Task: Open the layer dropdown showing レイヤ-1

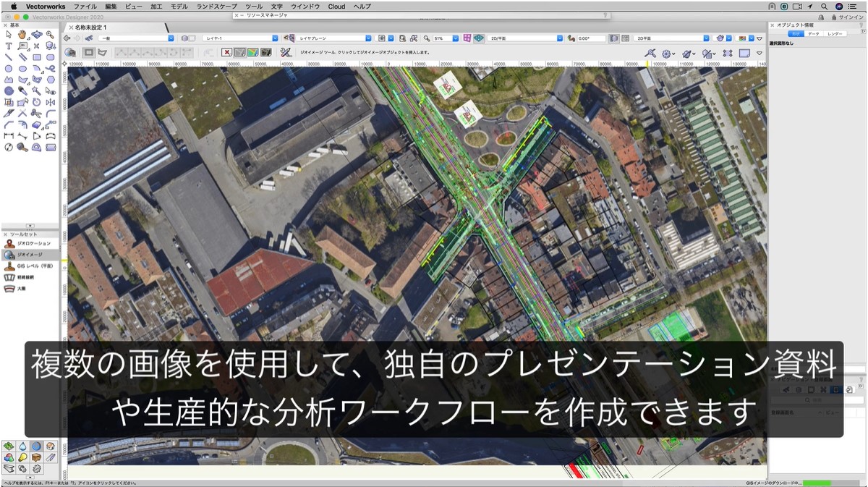Action: click(241, 38)
